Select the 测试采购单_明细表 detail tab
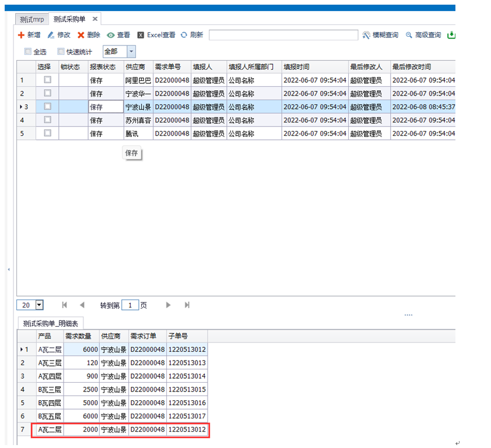The image size is (491, 448). [x=51, y=323]
